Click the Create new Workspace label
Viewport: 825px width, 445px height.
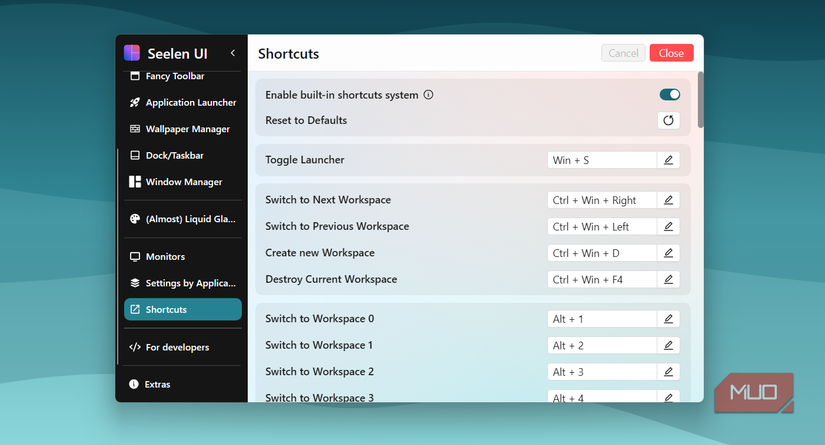pyautogui.click(x=320, y=253)
